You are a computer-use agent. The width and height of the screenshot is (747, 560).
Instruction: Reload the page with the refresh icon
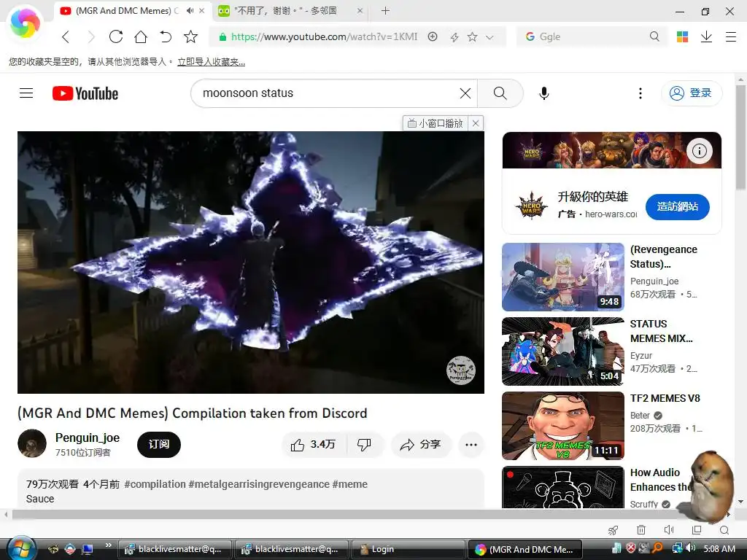pyautogui.click(x=116, y=36)
